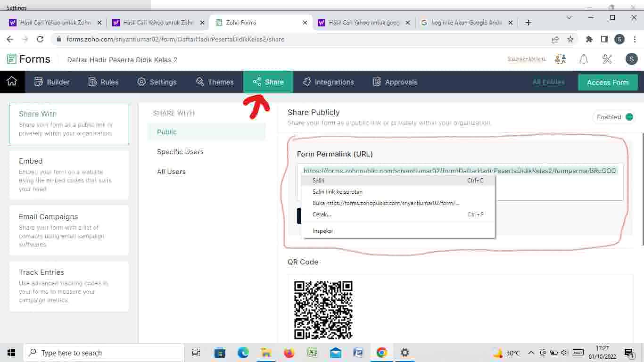Click the Zoho Forms logo
This screenshot has width=644, height=362.
point(29,59)
